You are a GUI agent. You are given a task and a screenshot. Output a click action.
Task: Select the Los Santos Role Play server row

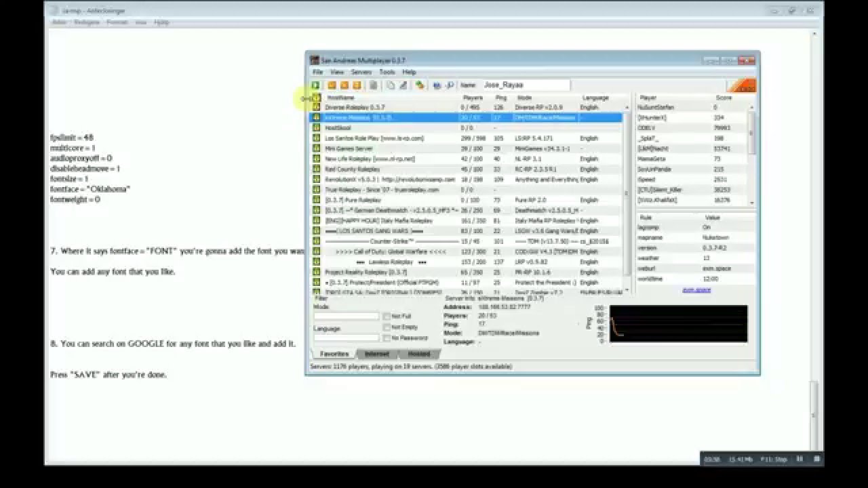pyautogui.click(x=466, y=138)
